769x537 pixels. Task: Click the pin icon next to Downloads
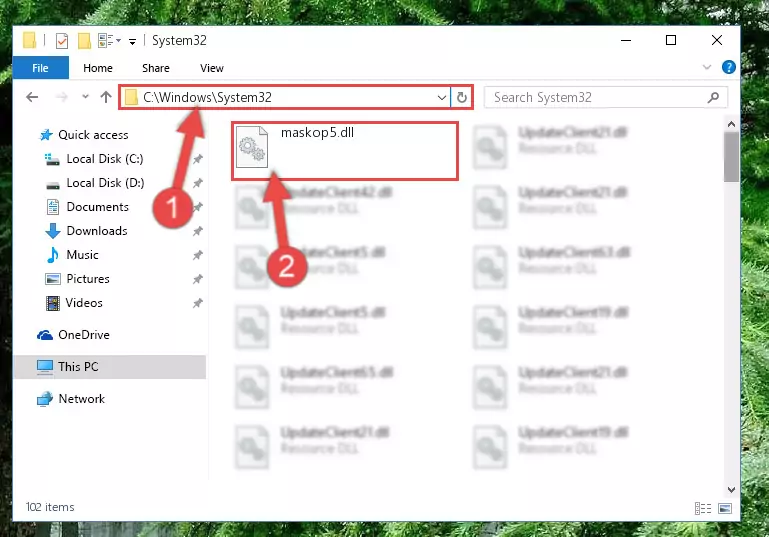[198, 231]
